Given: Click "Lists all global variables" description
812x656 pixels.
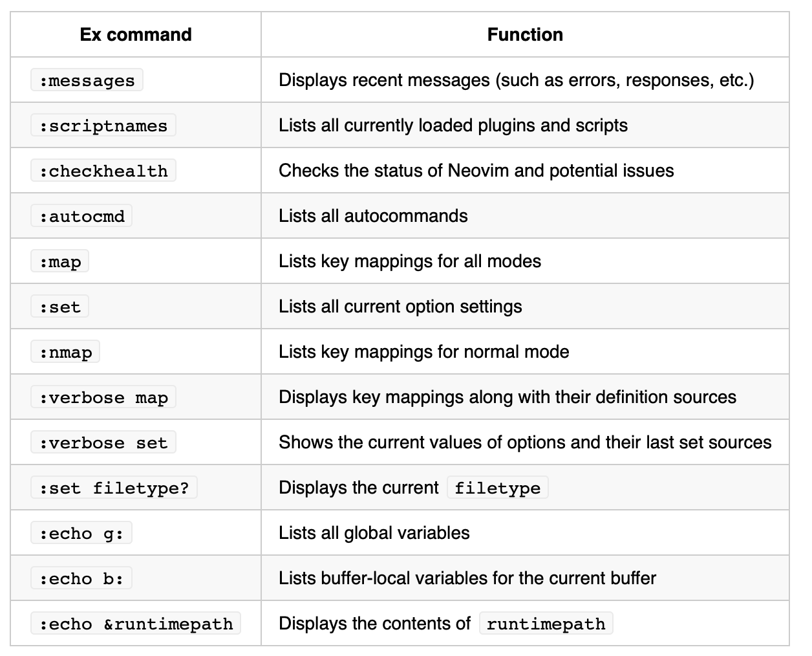Looking at the screenshot, I should 374,532.
